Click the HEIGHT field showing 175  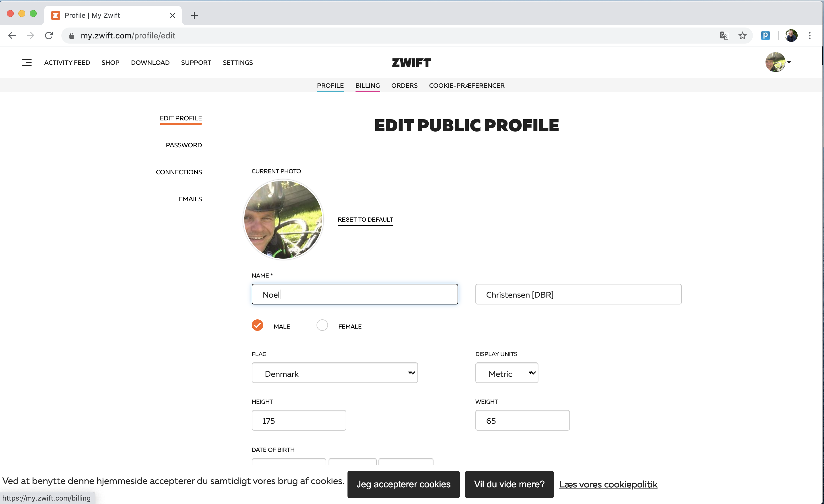299,420
